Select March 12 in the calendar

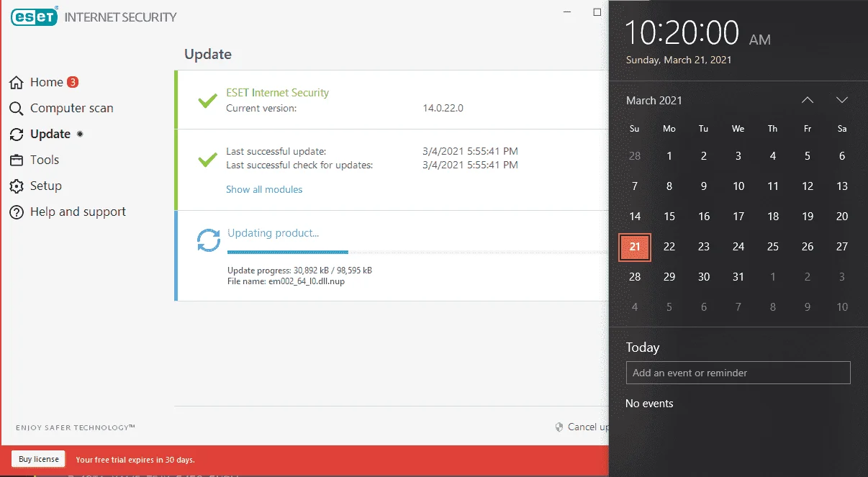click(808, 186)
